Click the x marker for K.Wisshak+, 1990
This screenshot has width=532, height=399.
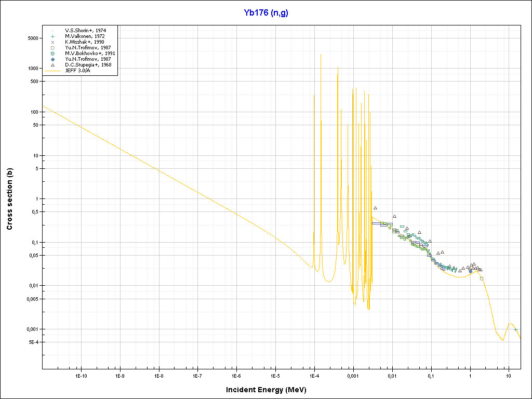click(x=53, y=42)
